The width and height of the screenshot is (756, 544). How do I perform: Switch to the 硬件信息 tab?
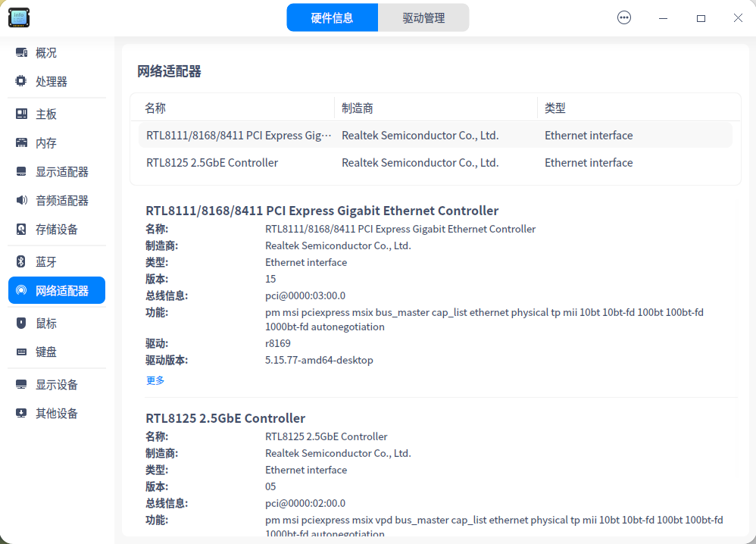(333, 18)
